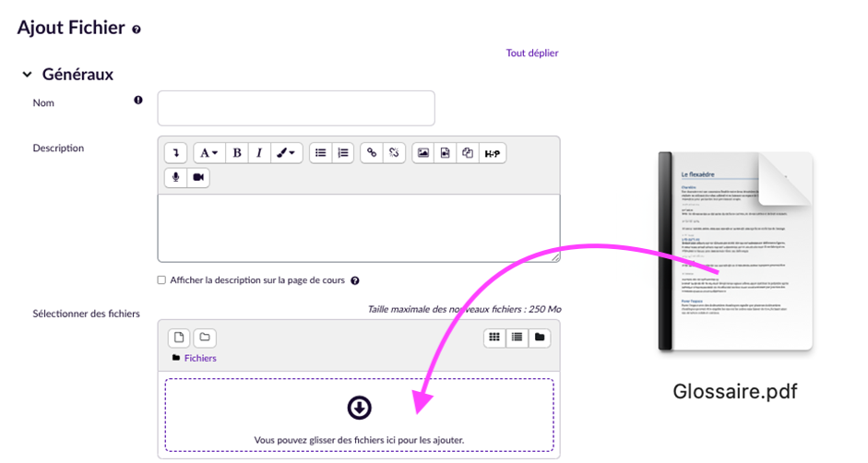Toggle bold formatting in description editor
Image resolution: width=868 pixels, height=463 pixels.
(x=237, y=153)
